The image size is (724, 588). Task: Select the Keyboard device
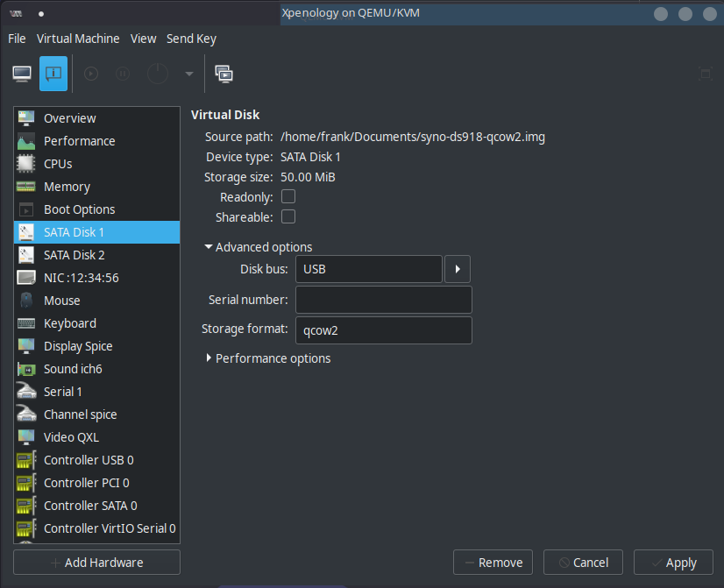[97, 323]
